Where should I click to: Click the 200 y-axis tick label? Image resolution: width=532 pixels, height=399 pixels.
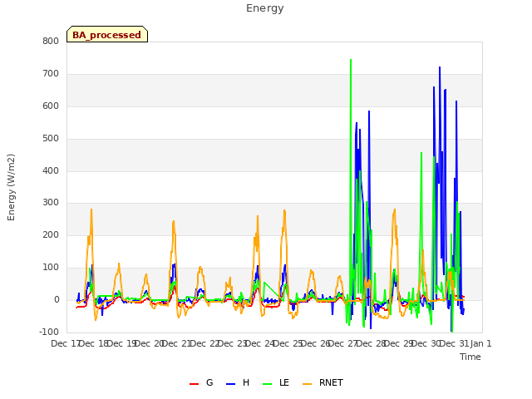(51, 234)
